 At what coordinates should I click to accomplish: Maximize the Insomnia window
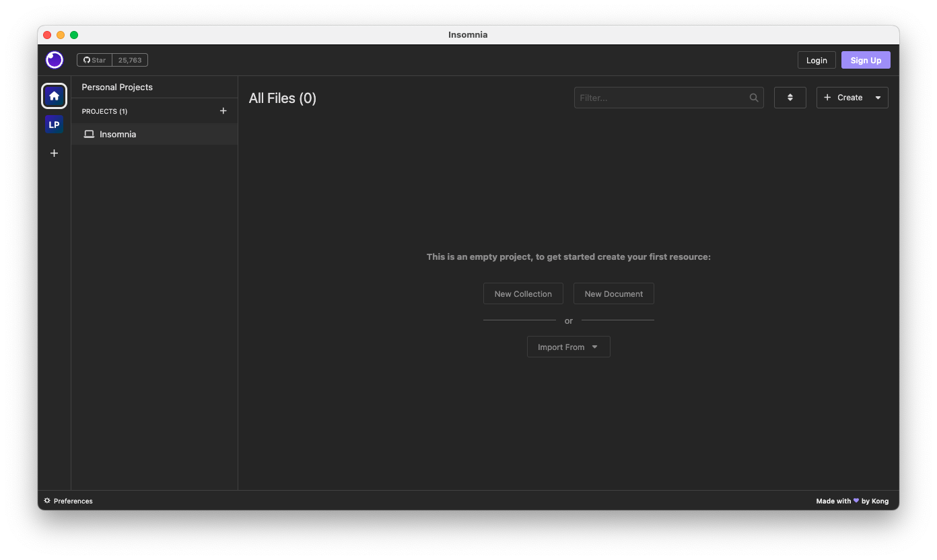(x=74, y=35)
